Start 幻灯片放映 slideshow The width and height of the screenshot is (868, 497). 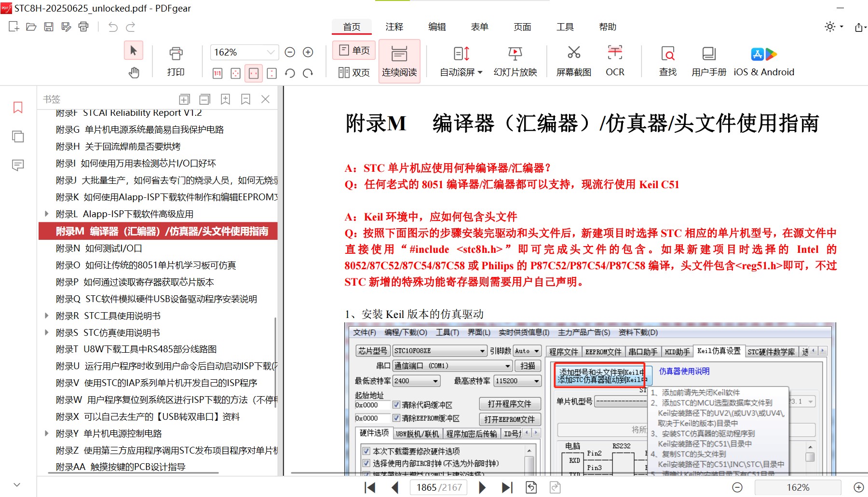click(515, 61)
